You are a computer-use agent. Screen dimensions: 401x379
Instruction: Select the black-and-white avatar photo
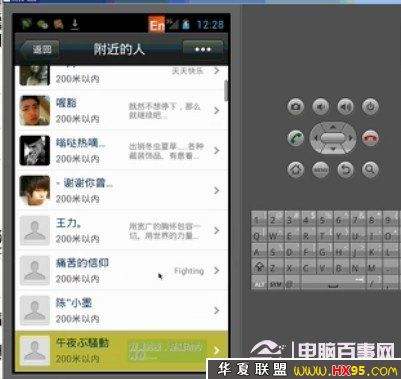click(x=35, y=150)
